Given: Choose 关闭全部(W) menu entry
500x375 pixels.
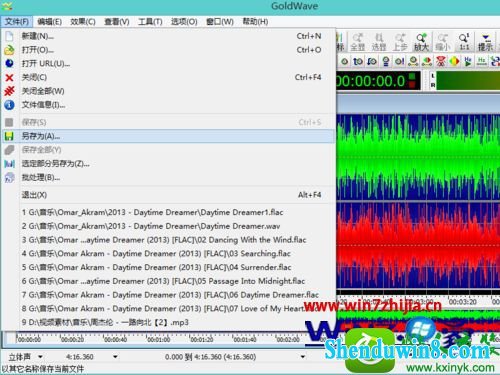Looking at the screenshot, I should (x=168, y=91).
